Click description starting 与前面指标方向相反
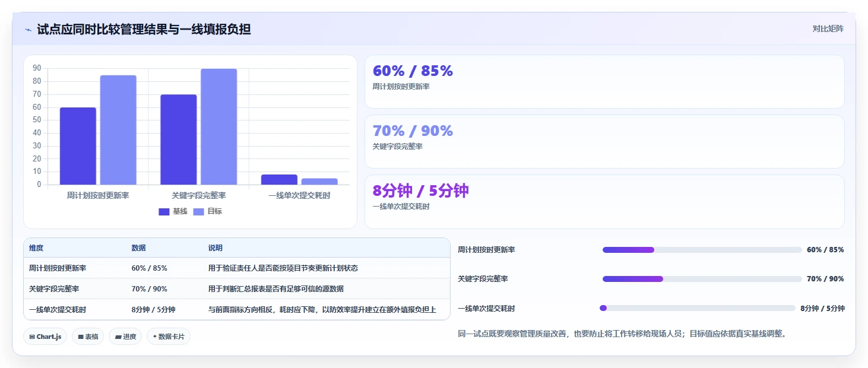Viewport: 868px width, 368px height. point(322,310)
